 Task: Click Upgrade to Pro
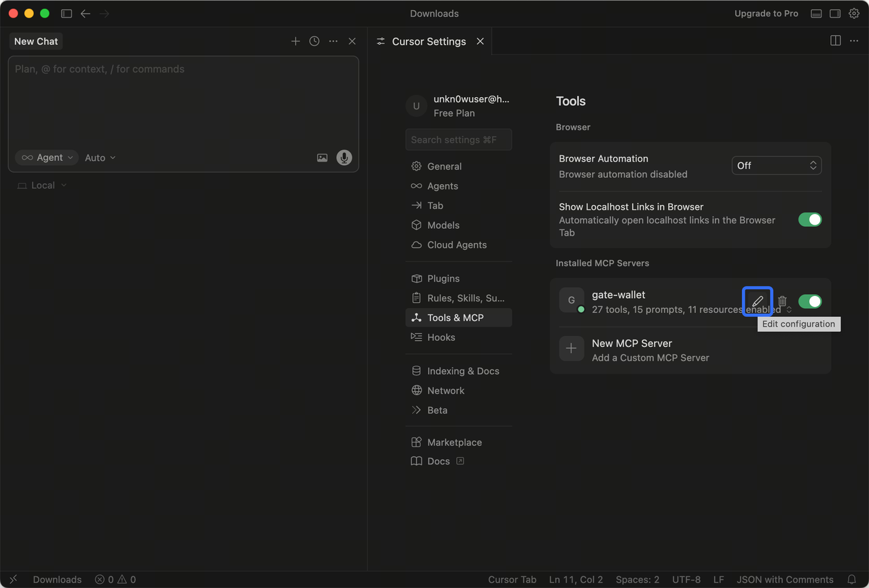click(x=766, y=14)
